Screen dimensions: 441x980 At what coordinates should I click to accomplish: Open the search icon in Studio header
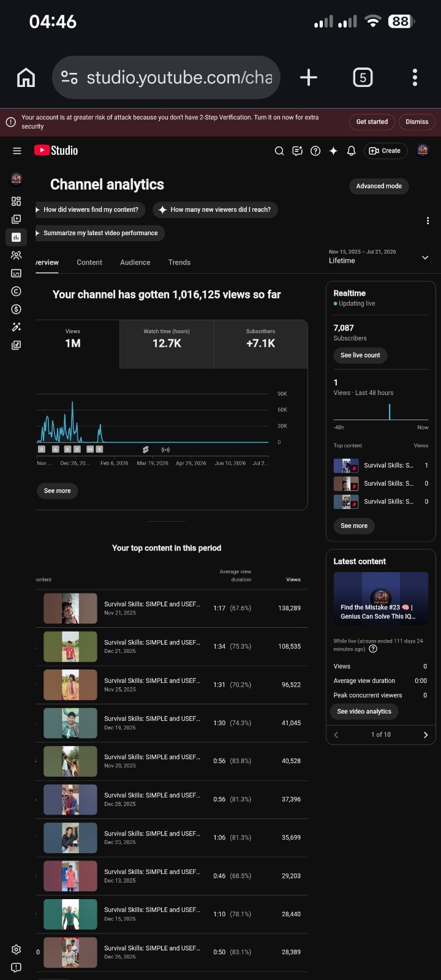(279, 151)
